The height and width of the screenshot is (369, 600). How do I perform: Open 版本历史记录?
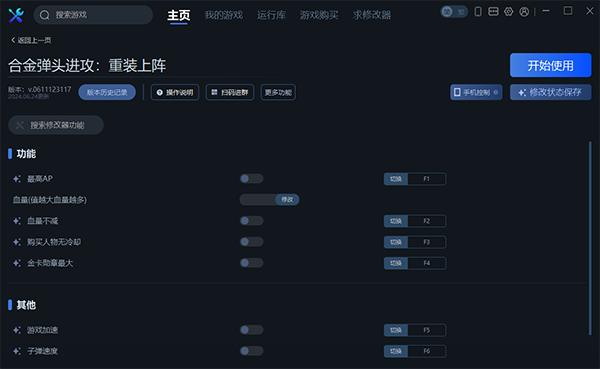[x=107, y=92]
